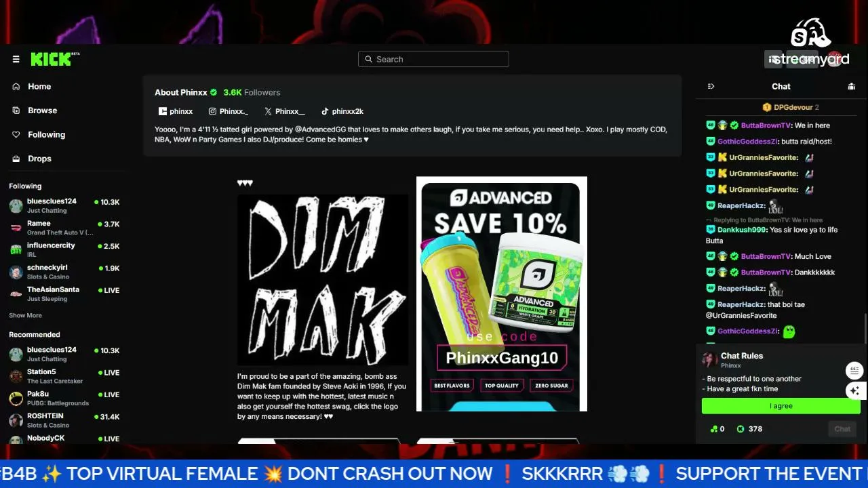This screenshot has width=868, height=488.
Task: Open the TikTok link phinxx2k
Action: click(x=342, y=111)
